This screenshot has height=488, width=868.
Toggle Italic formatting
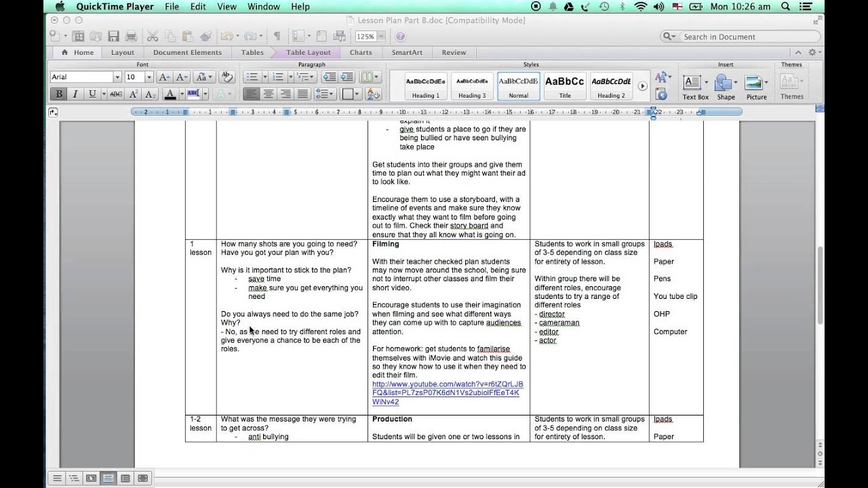pos(75,94)
